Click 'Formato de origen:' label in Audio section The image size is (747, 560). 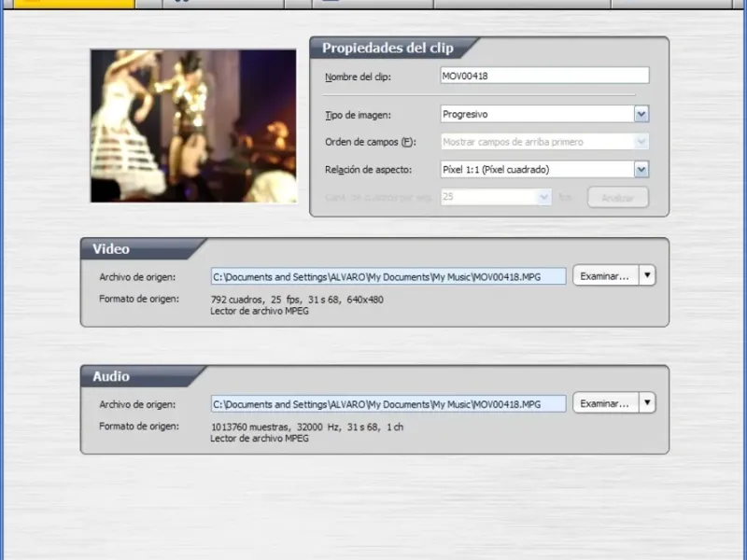click(139, 427)
